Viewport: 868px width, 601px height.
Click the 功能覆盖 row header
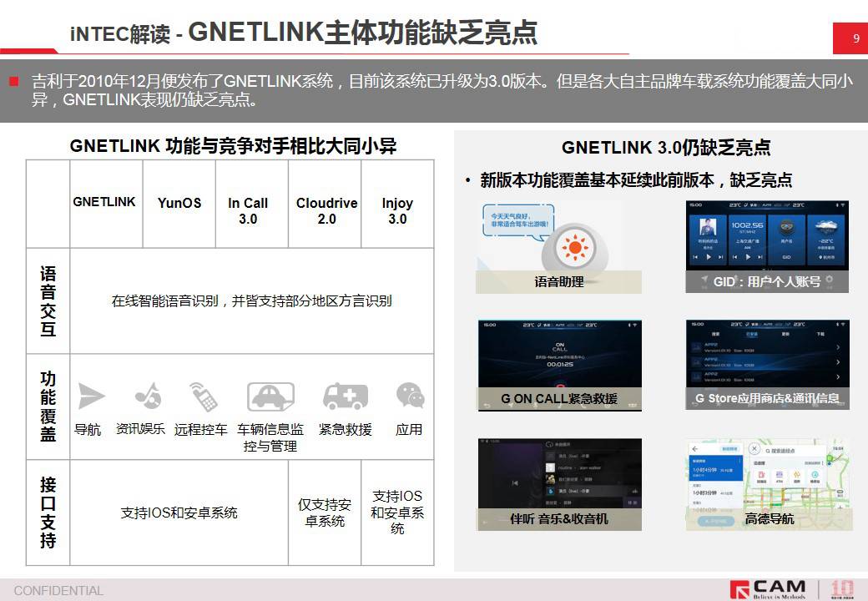48,407
